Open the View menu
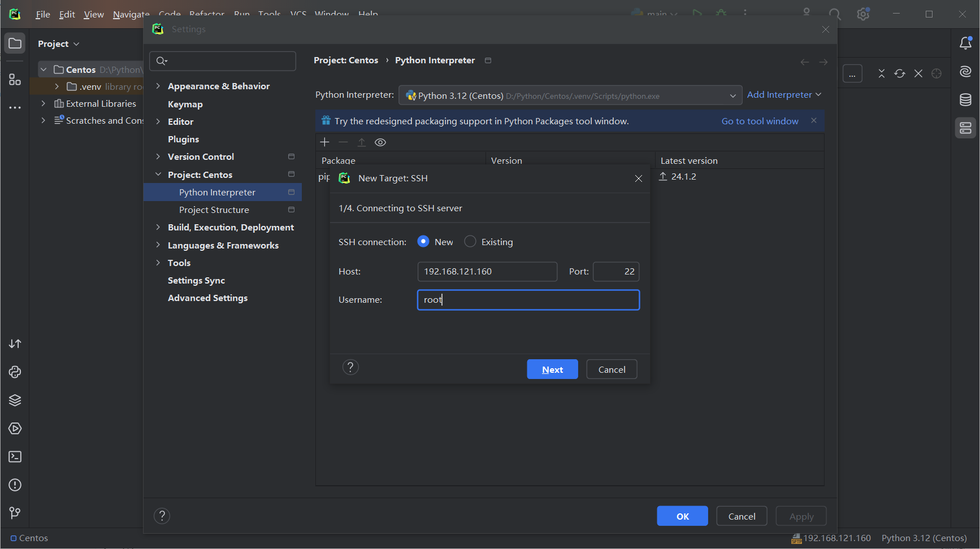 (94, 15)
